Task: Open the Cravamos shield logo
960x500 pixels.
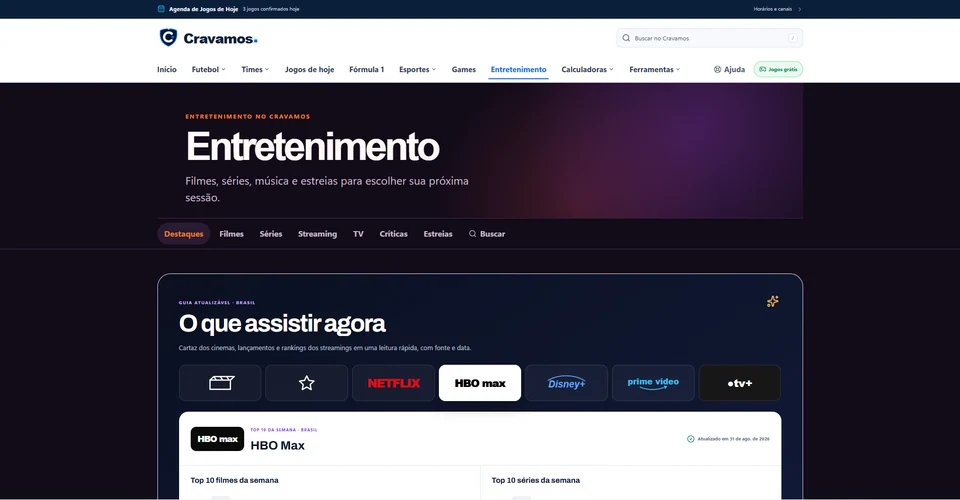Action: (x=168, y=37)
